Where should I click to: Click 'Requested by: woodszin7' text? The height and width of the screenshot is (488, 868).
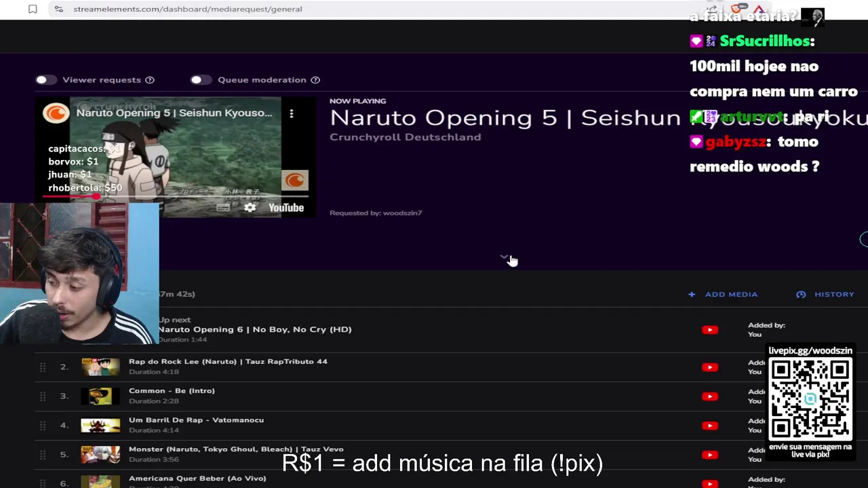376,213
